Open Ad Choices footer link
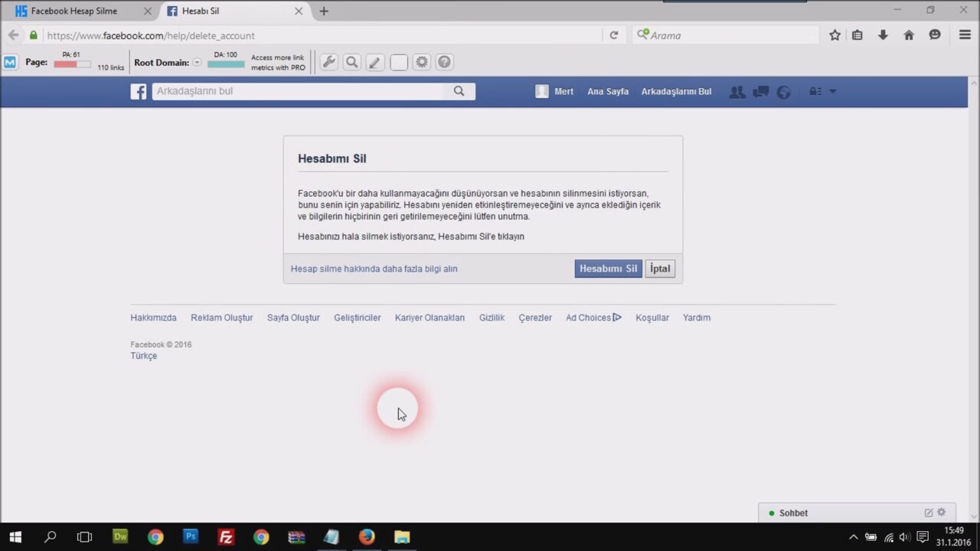The width and height of the screenshot is (980, 551). coord(593,318)
